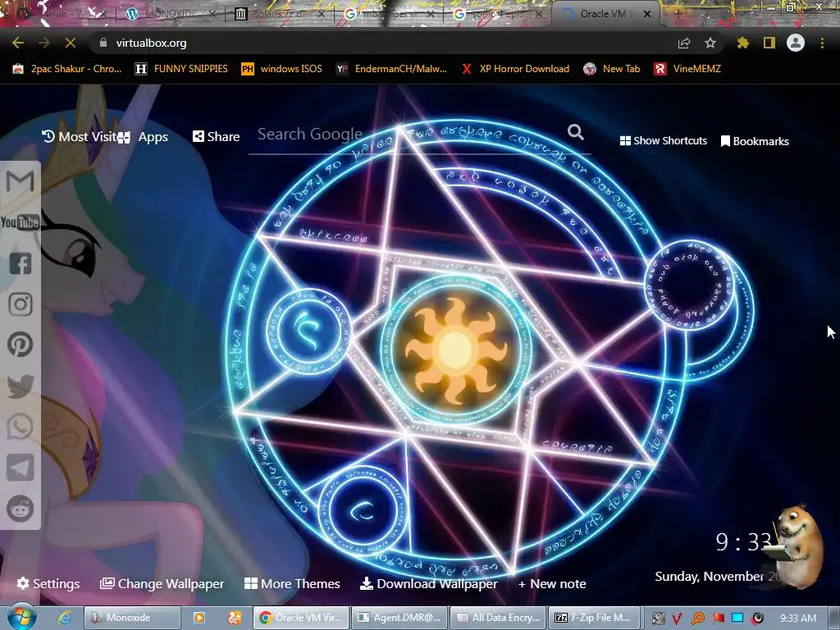Open the 2pac Shakur bookmark

tap(67, 69)
